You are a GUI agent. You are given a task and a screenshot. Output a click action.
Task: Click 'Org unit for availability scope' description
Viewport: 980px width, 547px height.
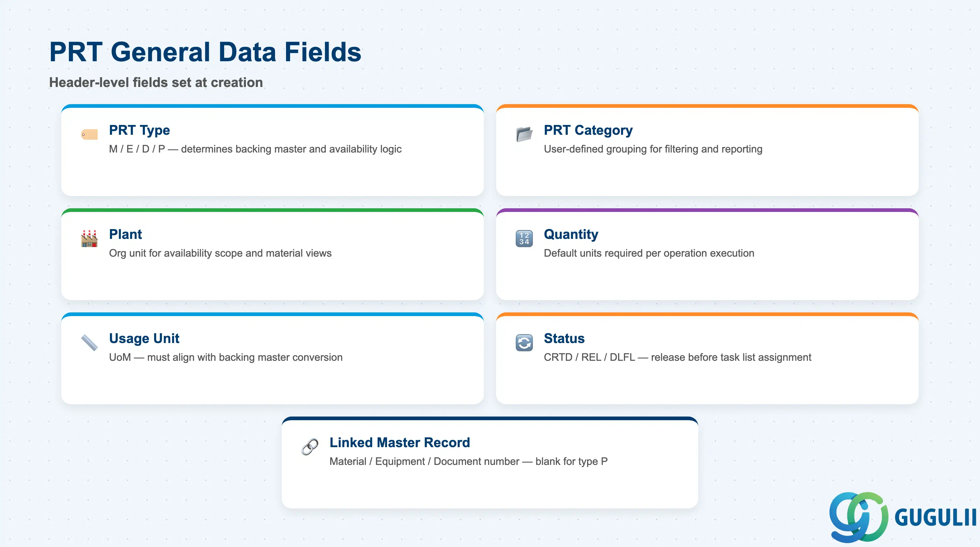coord(220,253)
